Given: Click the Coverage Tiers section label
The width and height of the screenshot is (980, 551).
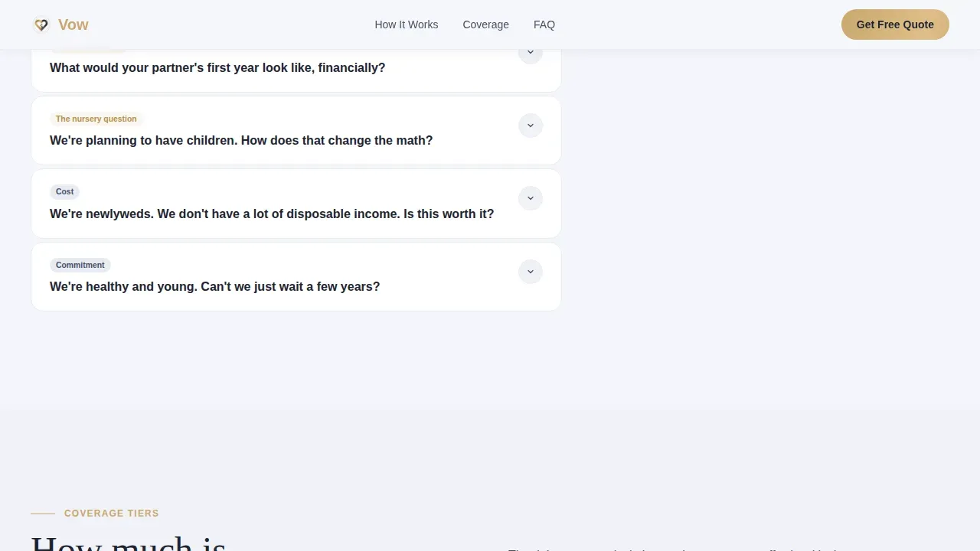Looking at the screenshot, I should (112, 514).
